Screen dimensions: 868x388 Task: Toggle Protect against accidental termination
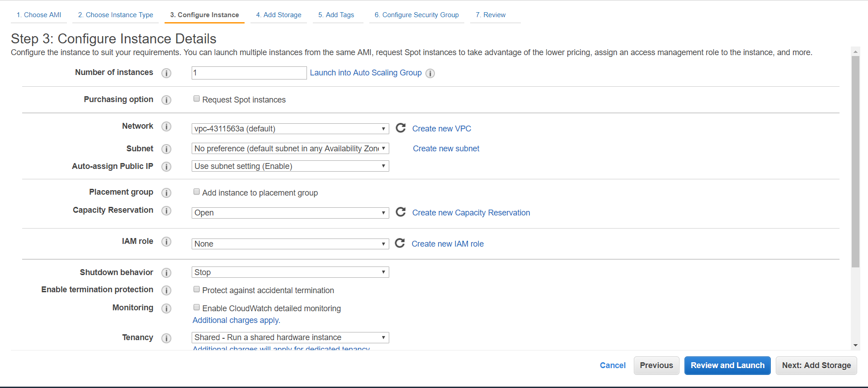[x=197, y=290]
